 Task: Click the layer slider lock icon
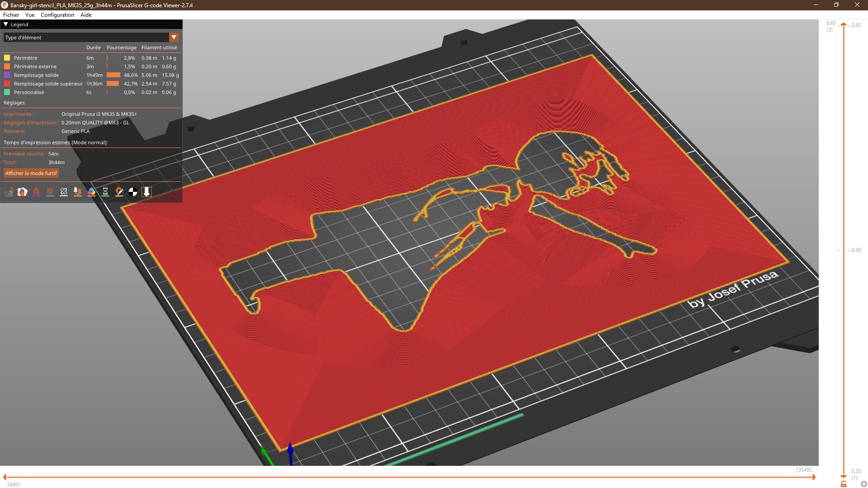pos(844,484)
